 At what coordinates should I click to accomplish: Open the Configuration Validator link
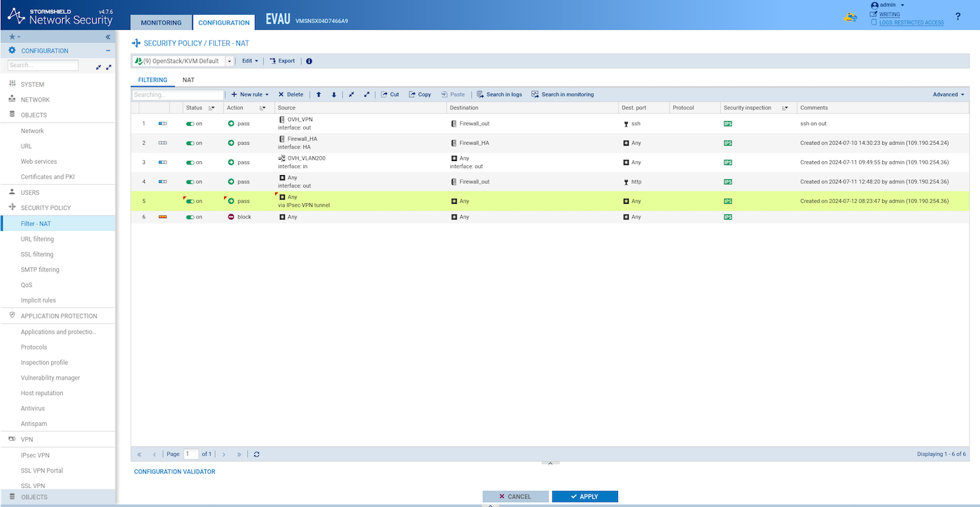[174, 472]
